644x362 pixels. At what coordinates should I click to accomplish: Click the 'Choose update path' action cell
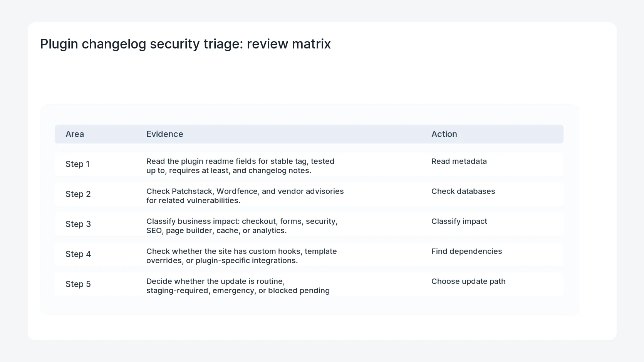(468, 281)
